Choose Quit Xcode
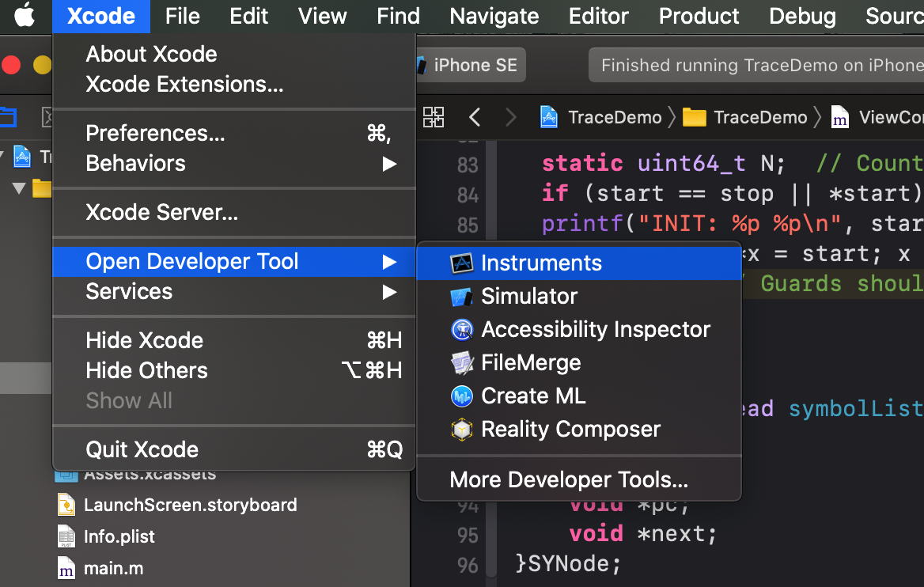This screenshot has width=924, height=587. [x=142, y=450]
